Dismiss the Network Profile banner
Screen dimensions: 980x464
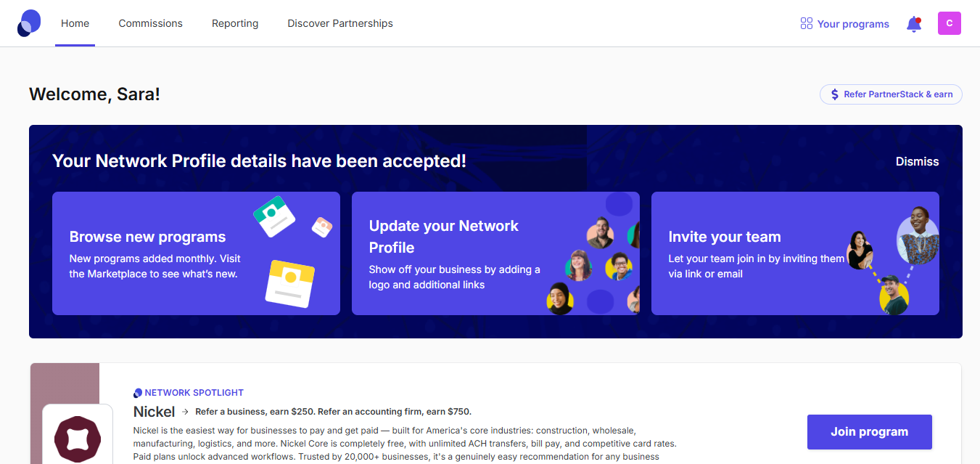(x=917, y=161)
